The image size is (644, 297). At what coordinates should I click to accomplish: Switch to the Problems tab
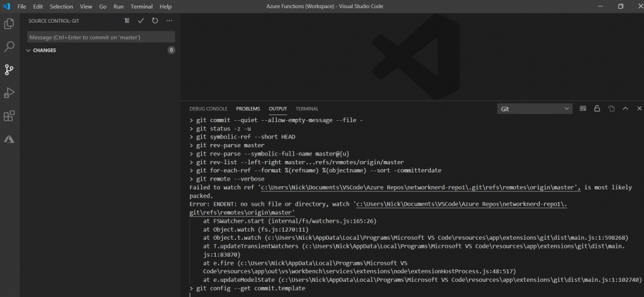(x=248, y=109)
